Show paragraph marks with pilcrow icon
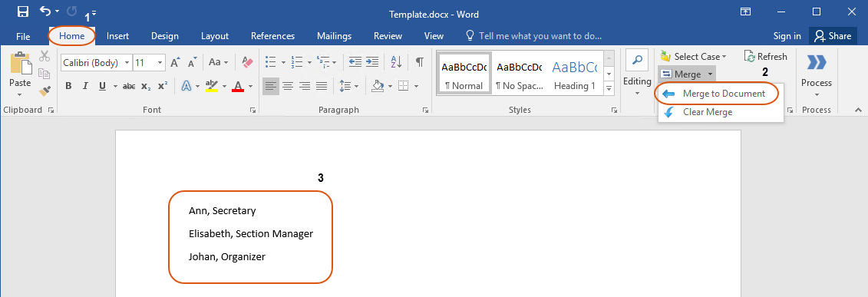 [x=420, y=62]
